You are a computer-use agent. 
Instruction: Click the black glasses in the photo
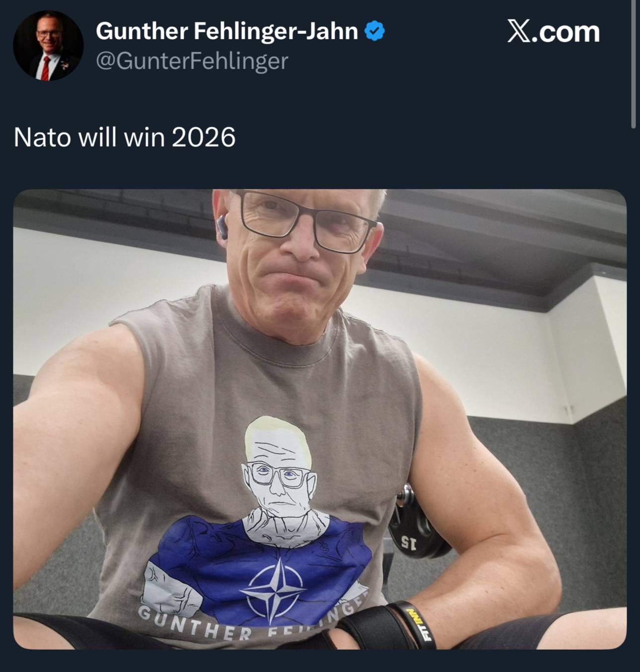(304, 221)
